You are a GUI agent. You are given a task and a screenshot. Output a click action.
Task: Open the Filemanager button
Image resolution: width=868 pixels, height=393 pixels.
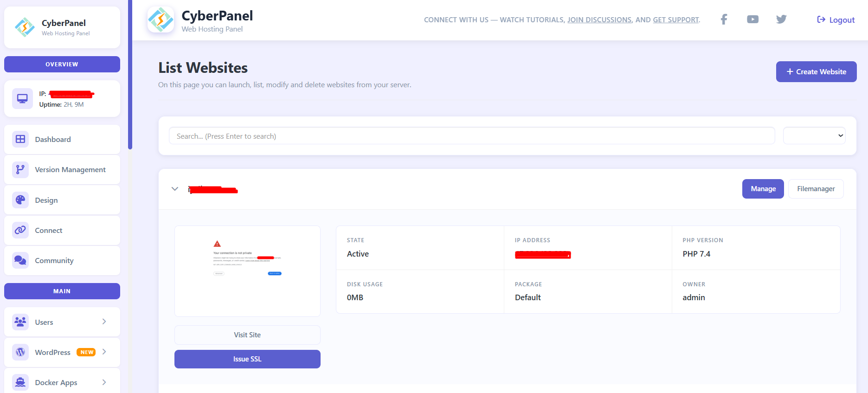click(x=816, y=189)
